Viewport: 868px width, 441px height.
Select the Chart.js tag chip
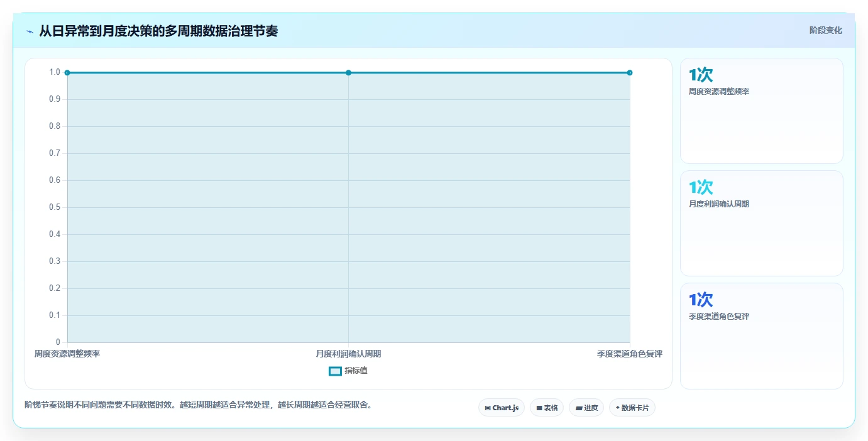tap(502, 408)
